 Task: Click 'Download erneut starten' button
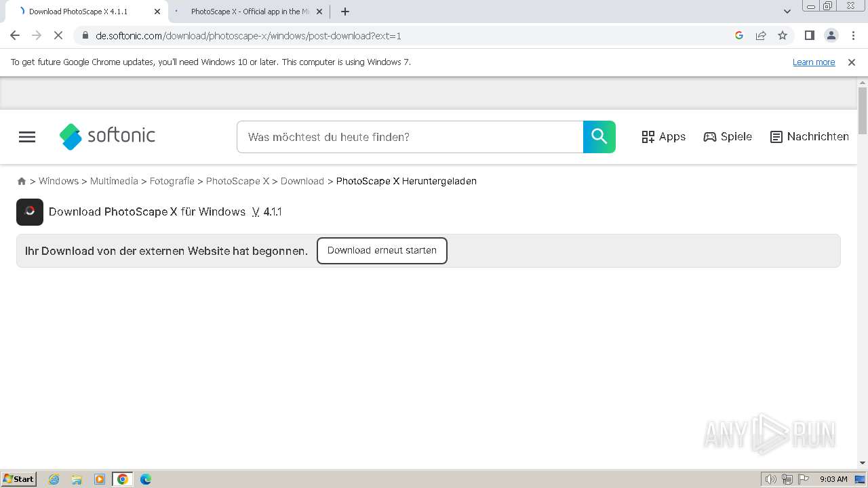382,251
